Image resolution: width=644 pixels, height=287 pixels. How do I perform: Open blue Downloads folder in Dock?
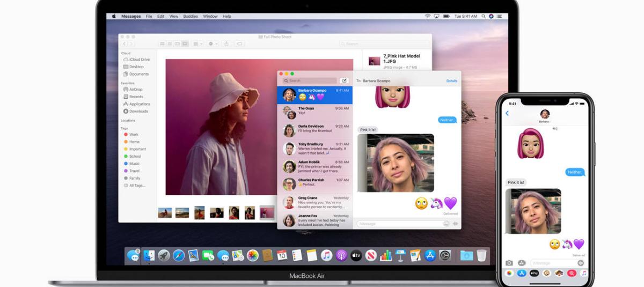click(x=466, y=255)
